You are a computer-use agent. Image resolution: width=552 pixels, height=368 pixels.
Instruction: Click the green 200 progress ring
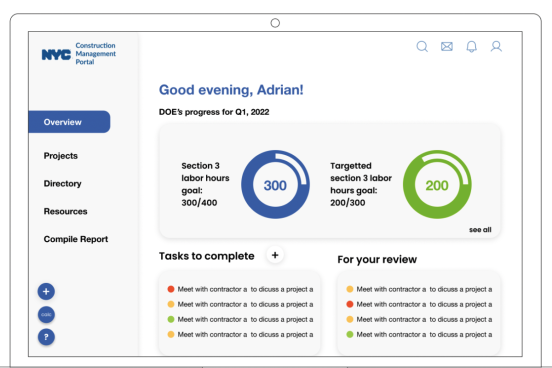[x=437, y=185]
